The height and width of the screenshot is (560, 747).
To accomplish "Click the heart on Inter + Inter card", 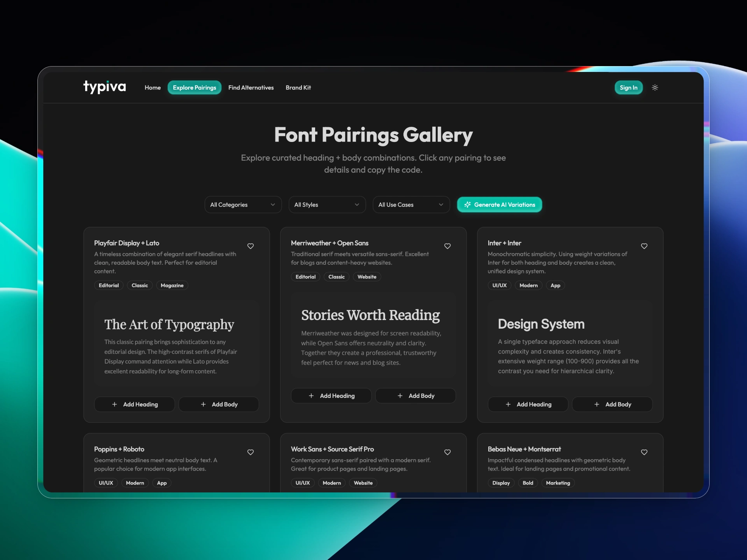I will pos(644,246).
